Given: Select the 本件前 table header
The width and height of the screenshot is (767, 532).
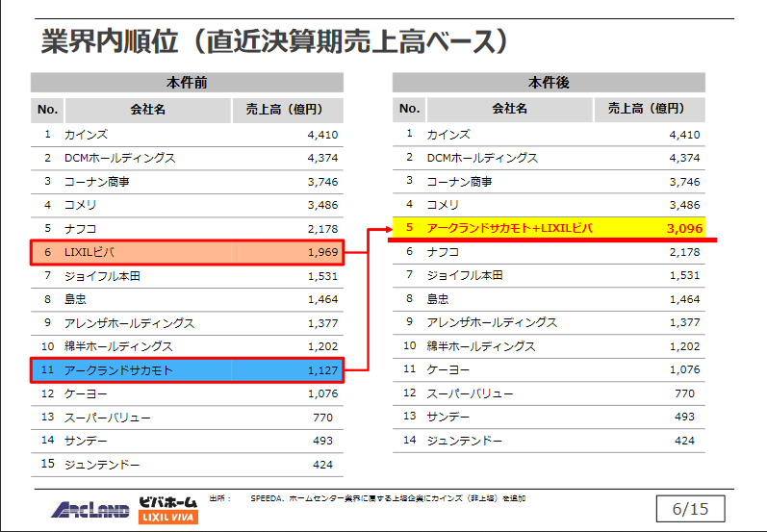Looking at the screenshot, I should pyautogui.click(x=187, y=83).
